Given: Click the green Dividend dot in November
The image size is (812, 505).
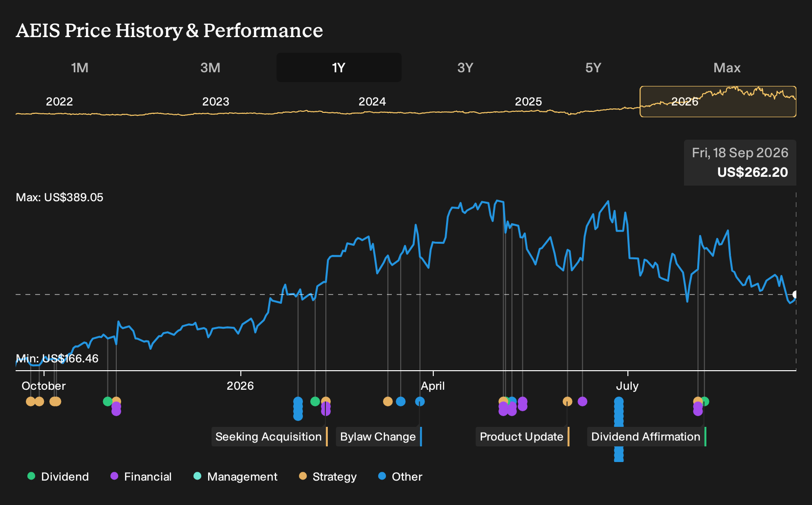Looking at the screenshot, I should [108, 401].
